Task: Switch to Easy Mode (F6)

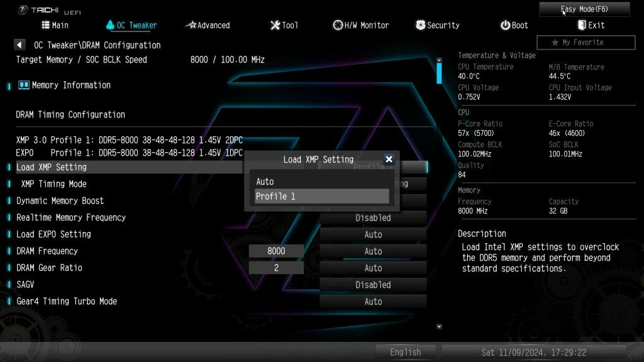Action: [x=584, y=9]
